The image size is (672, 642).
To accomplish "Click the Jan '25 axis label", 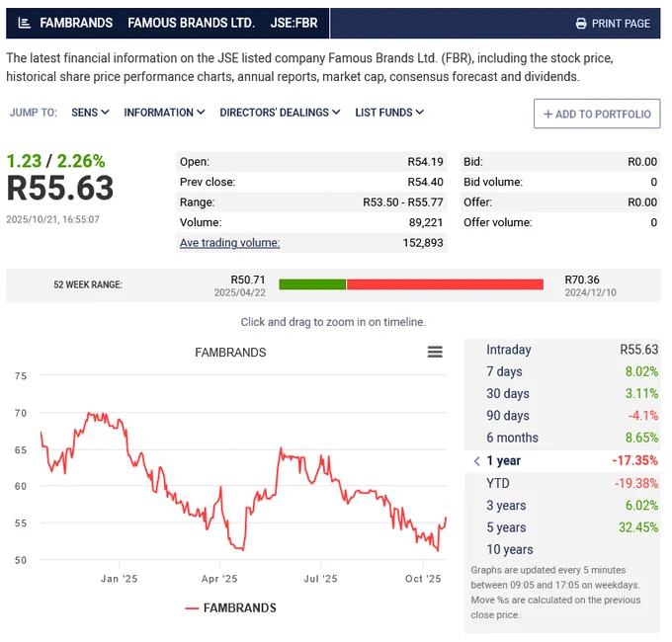I will (x=120, y=579).
